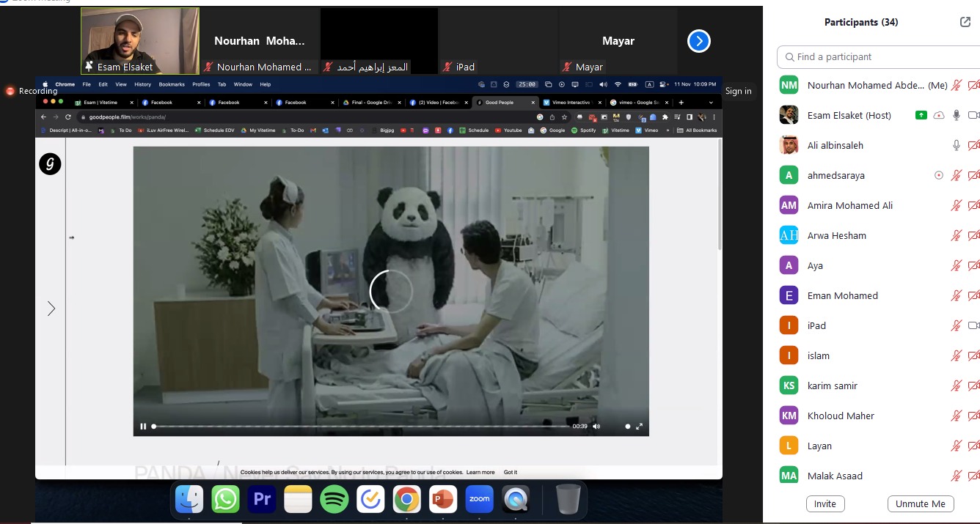Toggle Ali albinsaleh's microphone icon
Image resolution: width=980 pixels, height=524 pixels.
point(957,145)
